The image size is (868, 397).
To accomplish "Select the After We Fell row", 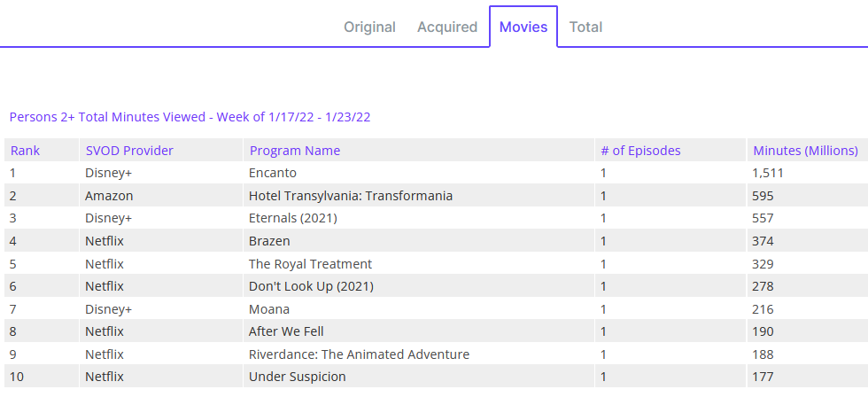I will tap(286, 331).
